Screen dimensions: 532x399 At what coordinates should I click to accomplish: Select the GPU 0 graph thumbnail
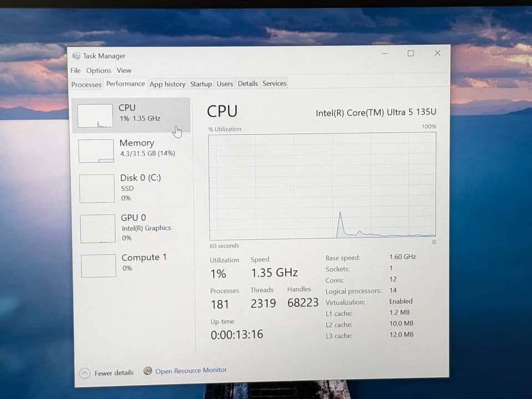pyautogui.click(x=98, y=229)
